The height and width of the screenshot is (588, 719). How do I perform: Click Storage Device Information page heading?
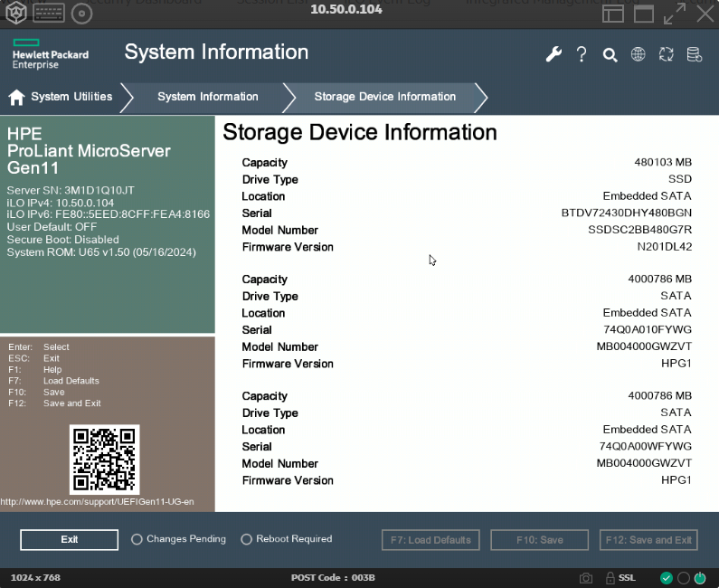360,133
